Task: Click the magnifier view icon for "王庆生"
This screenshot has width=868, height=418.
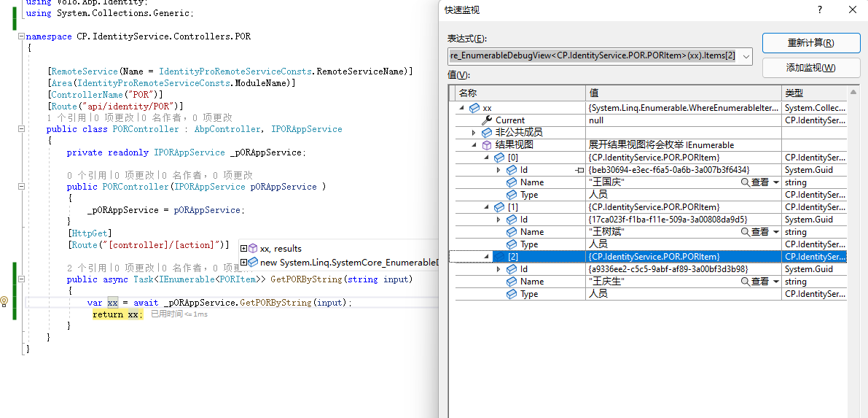Action: pos(746,282)
